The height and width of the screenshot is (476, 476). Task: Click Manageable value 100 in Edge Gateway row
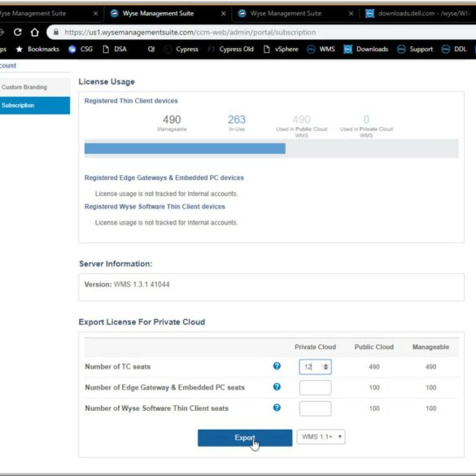tap(430, 387)
